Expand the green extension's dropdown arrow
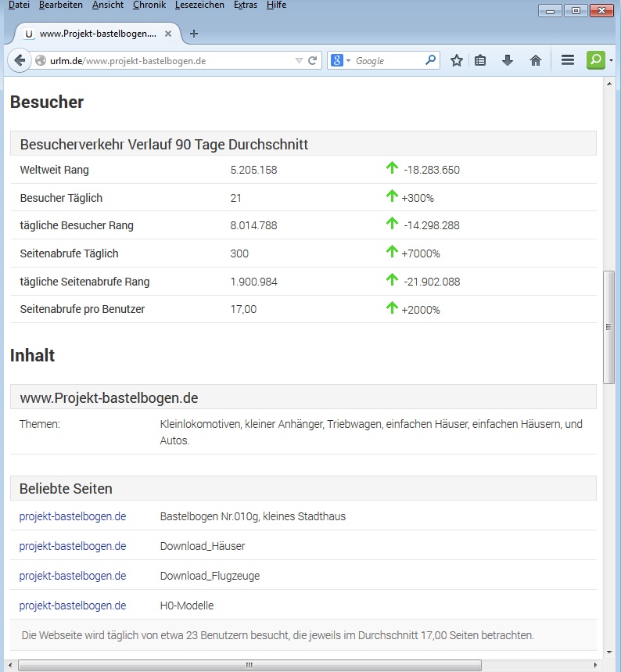 [611, 60]
